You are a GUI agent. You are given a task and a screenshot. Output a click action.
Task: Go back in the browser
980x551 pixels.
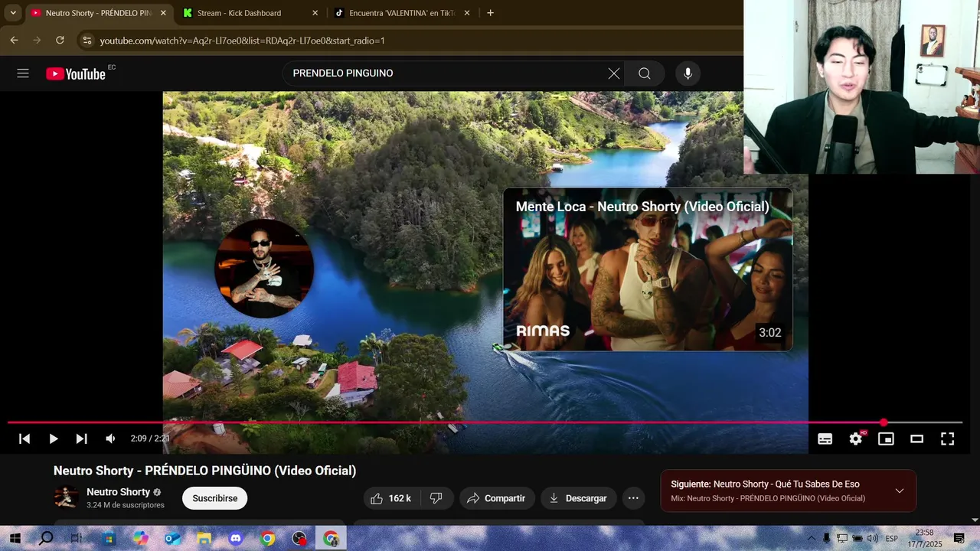pos(14,41)
